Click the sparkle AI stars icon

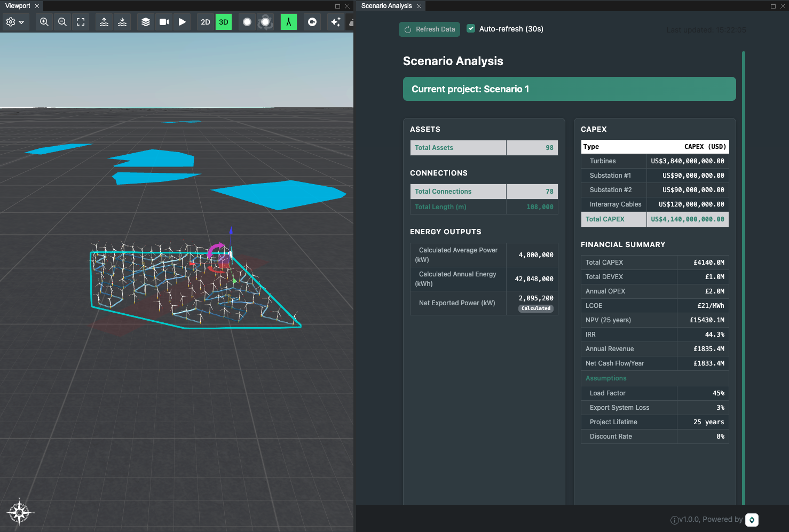tap(335, 22)
